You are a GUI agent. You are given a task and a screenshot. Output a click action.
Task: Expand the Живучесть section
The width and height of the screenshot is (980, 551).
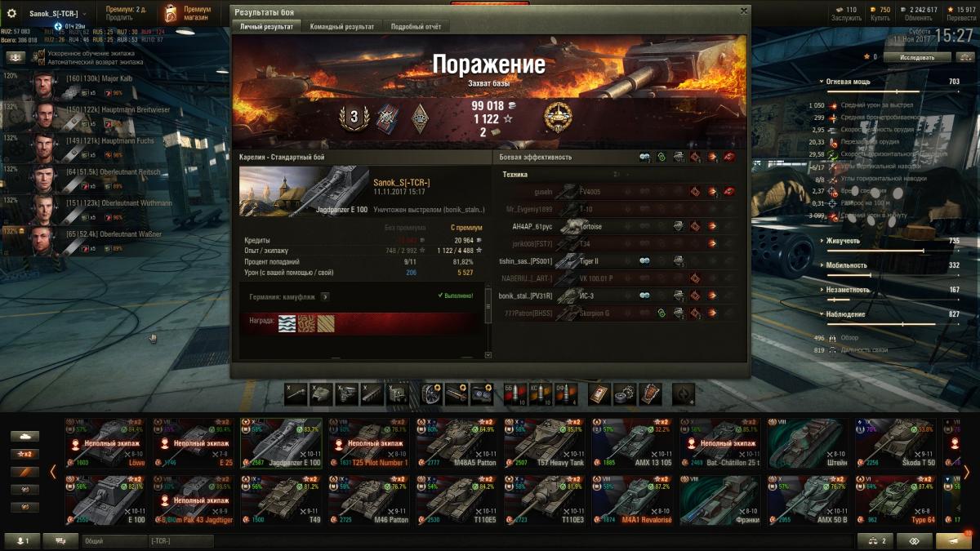(x=821, y=241)
